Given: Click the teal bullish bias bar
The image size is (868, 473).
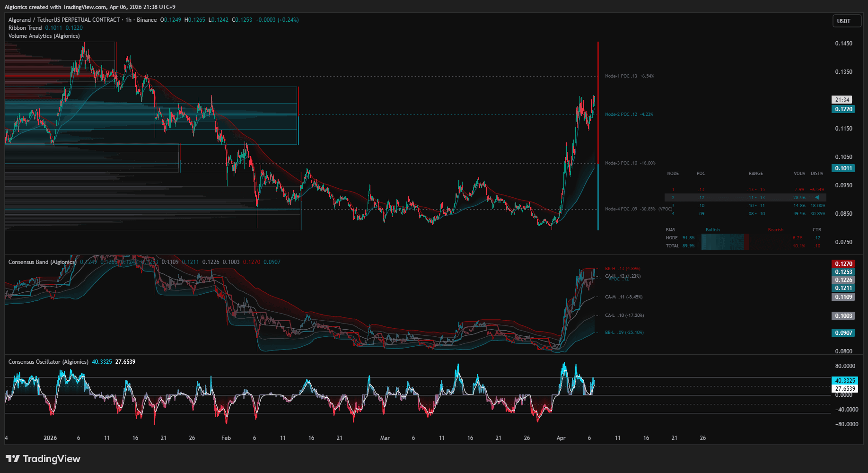Looking at the screenshot, I should click(x=723, y=242).
